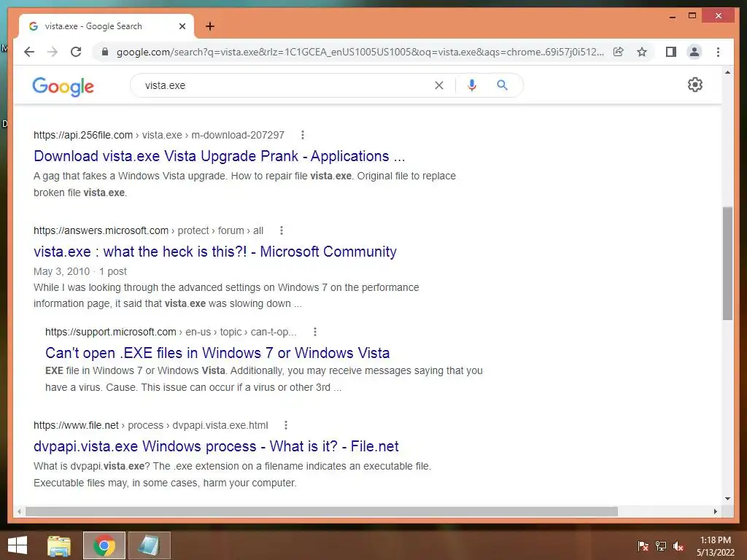Screen dimensions: 747x560
Task: Open the Chrome profile avatar menu
Action: point(694,52)
